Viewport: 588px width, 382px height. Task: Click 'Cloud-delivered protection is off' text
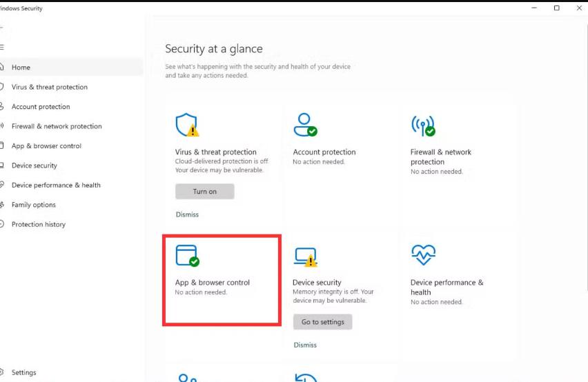222,161
